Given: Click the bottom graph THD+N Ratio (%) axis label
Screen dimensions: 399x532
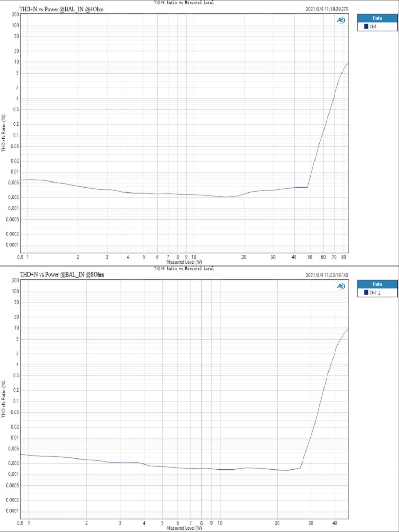Looking at the screenshot, I should pyautogui.click(x=4, y=399).
